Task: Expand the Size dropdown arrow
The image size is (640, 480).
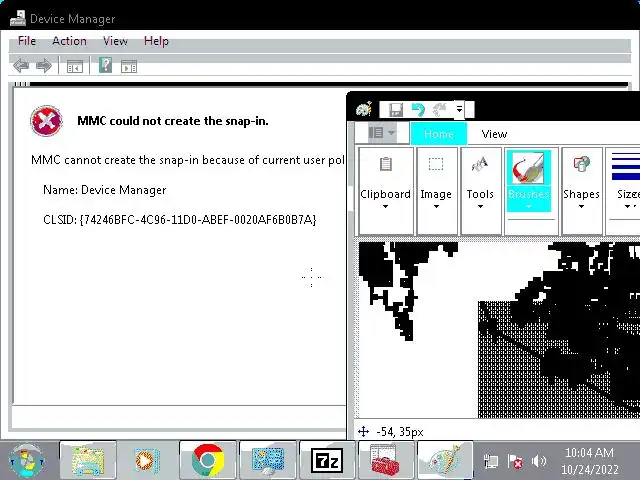Action: pos(628,207)
